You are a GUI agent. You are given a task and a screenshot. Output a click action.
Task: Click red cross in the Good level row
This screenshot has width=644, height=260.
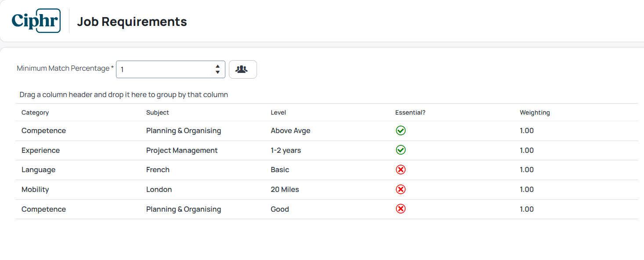(401, 209)
